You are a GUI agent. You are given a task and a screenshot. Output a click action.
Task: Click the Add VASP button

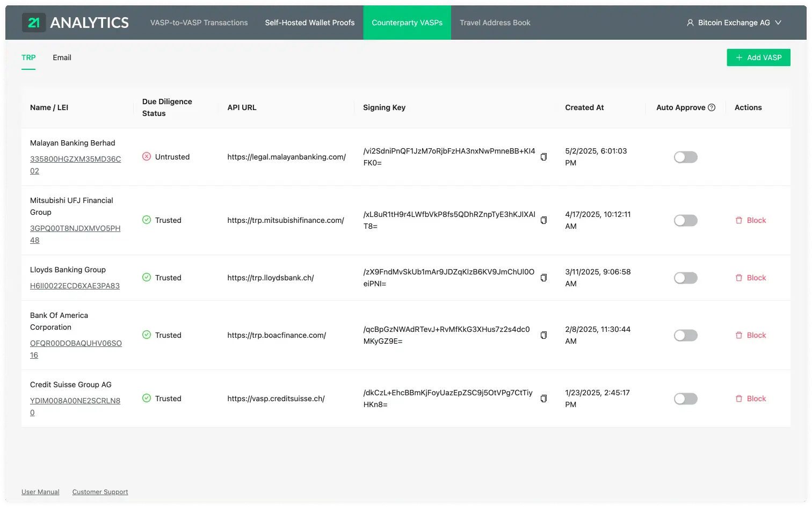(758, 57)
